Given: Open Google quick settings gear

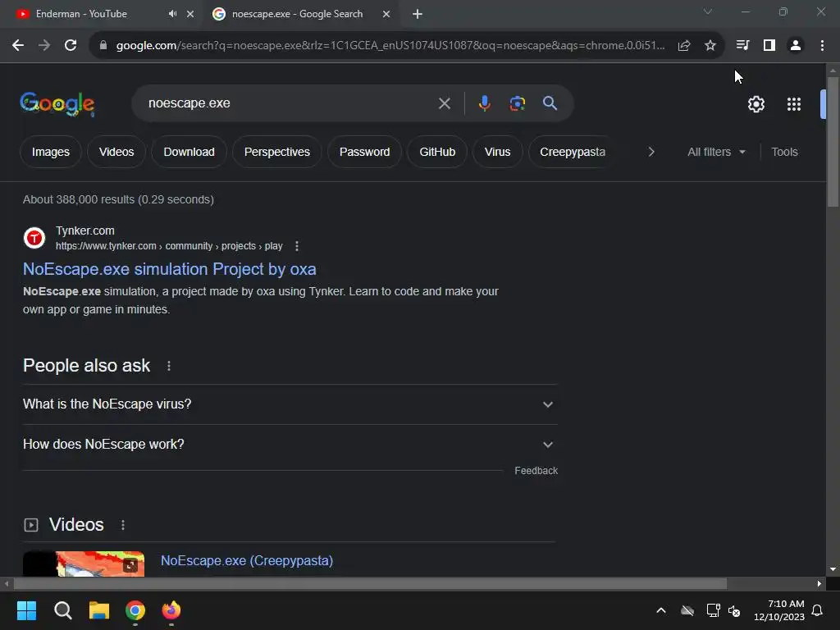Looking at the screenshot, I should coord(756,104).
